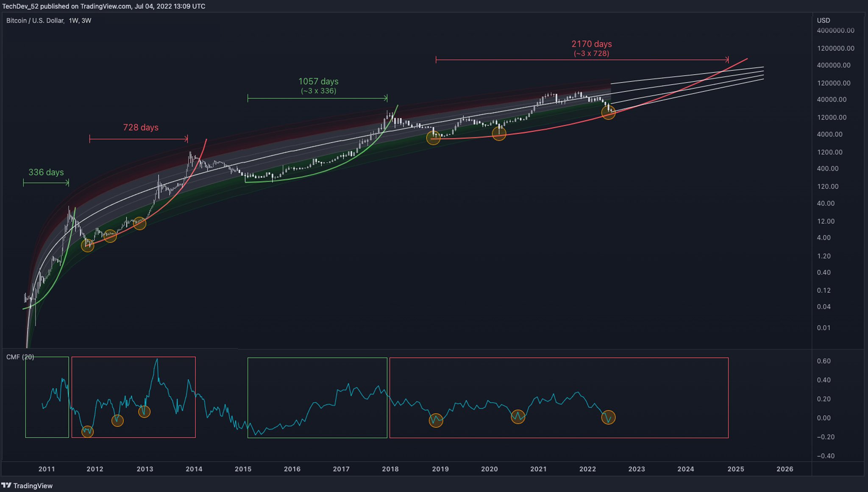
Task: Select the 2019 year label on the time axis
Action: click(440, 469)
